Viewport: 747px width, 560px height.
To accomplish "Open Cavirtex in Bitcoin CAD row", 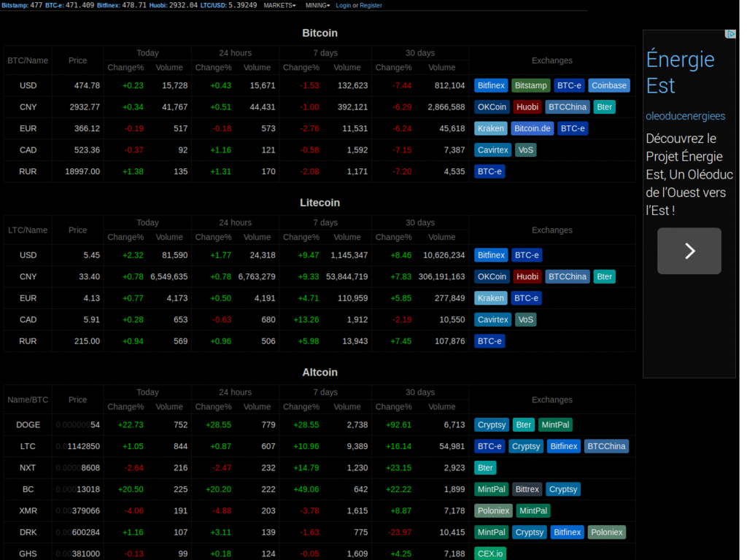I will (492, 150).
